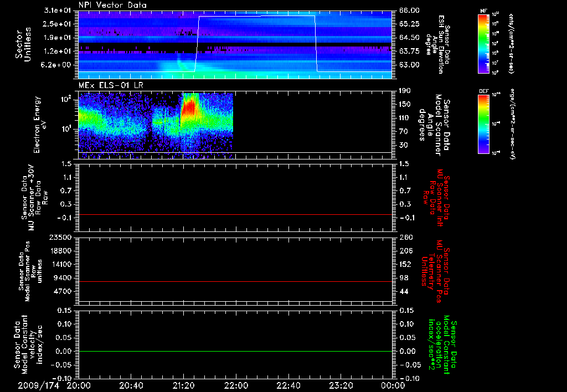
Task: Click the NF rainbow color bar
Action: coord(483,44)
